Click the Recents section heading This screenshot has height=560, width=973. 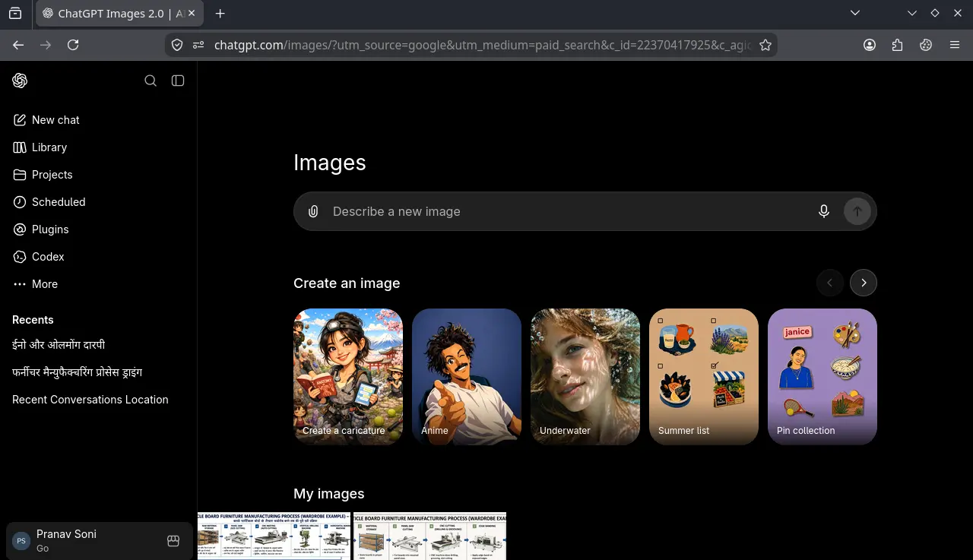(x=33, y=320)
